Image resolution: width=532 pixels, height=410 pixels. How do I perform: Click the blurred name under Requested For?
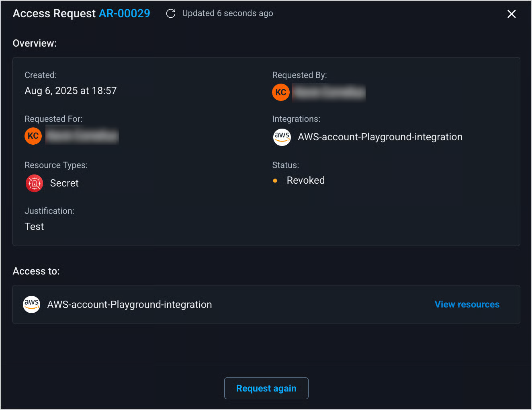coord(82,136)
